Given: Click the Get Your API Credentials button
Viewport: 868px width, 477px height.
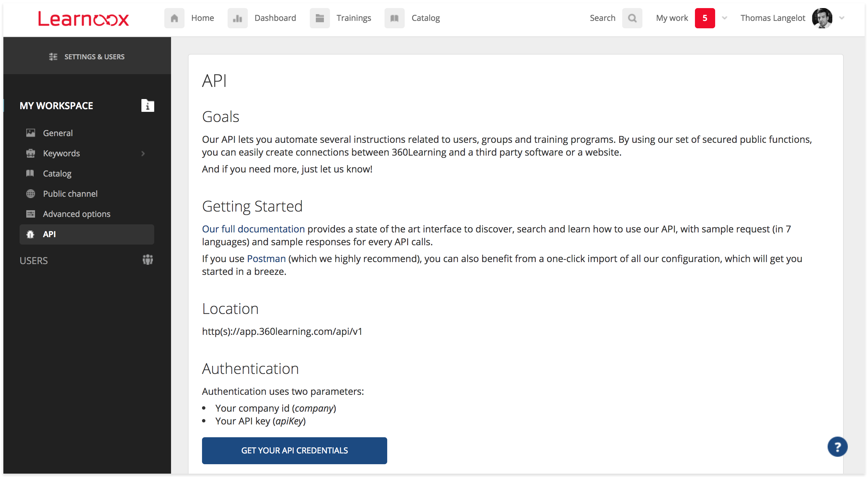Looking at the screenshot, I should [294, 450].
